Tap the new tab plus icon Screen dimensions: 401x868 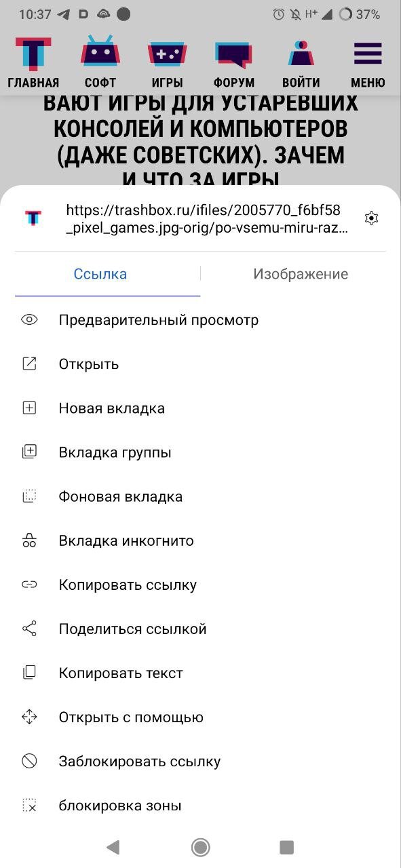[29, 408]
